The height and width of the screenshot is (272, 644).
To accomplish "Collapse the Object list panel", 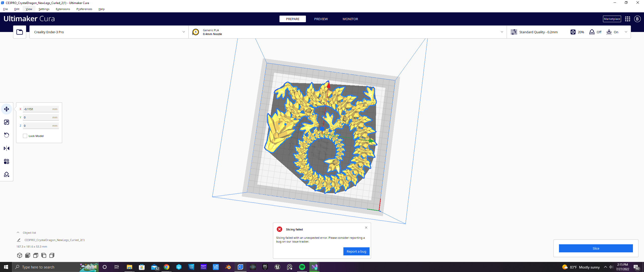I will [x=18, y=232].
